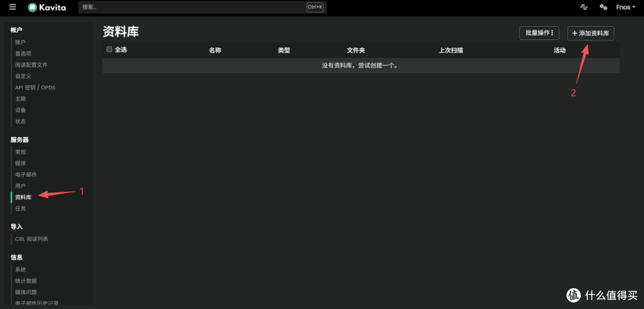Click the 上次扫描 column header
The image size is (644, 309).
coord(451,51)
